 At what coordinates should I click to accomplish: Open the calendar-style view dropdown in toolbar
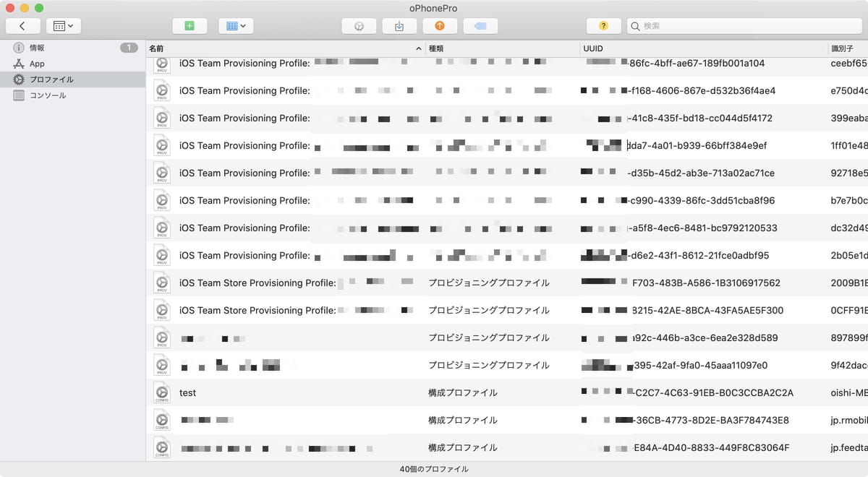point(64,26)
